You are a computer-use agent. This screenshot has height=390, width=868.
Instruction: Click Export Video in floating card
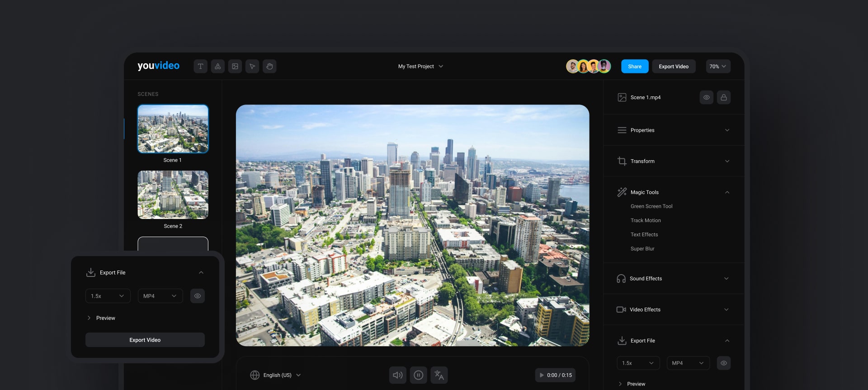(x=145, y=340)
